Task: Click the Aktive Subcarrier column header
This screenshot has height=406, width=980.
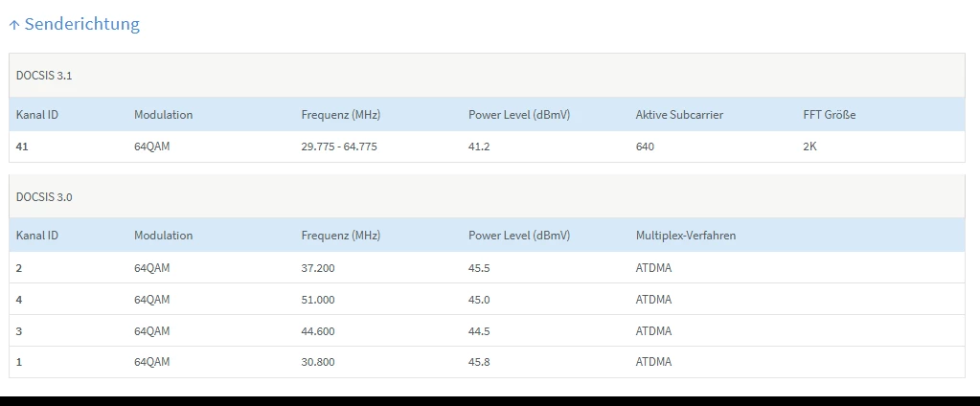Action: [679, 115]
